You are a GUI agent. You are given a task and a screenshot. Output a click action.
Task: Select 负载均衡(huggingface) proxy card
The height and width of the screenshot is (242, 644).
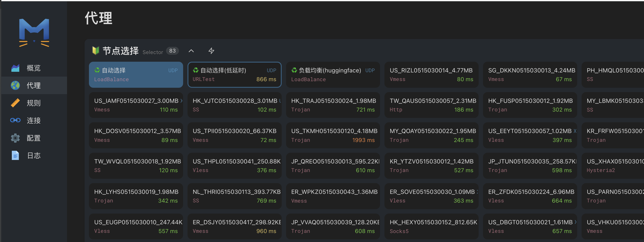click(333, 75)
